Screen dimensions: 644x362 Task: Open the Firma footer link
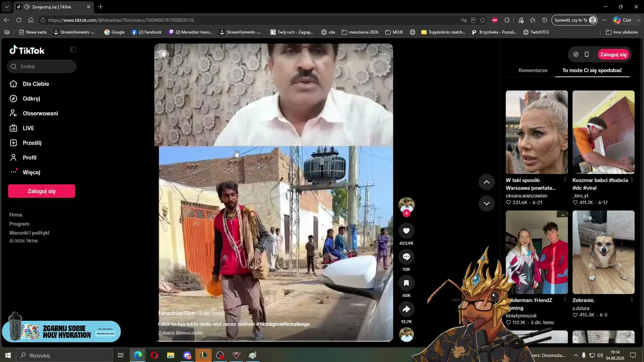click(16, 215)
